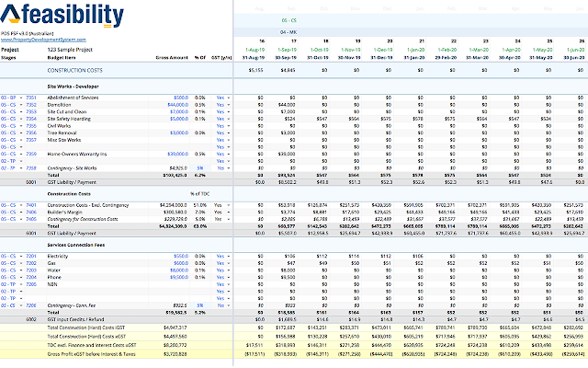Open stage dropdown arrow for Tree Removal
The image size is (588, 368).
pyautogui.click(x=22, y=132)
